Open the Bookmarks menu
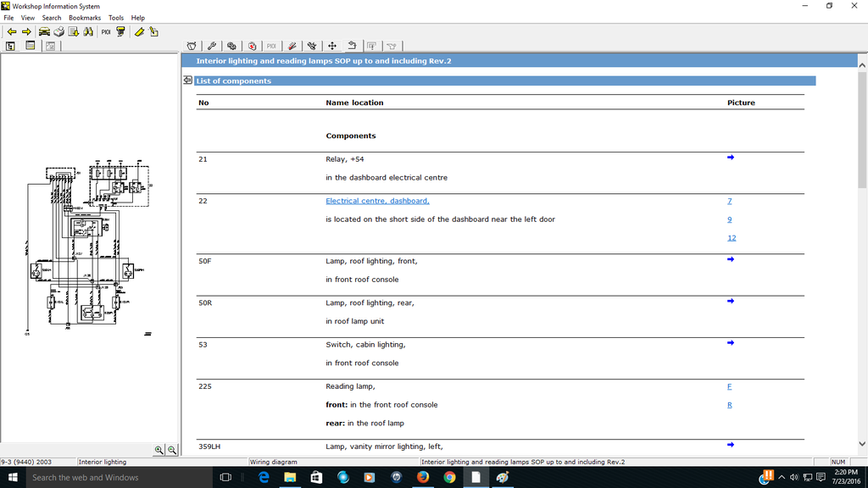Image resolution: width=868 pixels, height=488 pixels. tap(84, 17)
